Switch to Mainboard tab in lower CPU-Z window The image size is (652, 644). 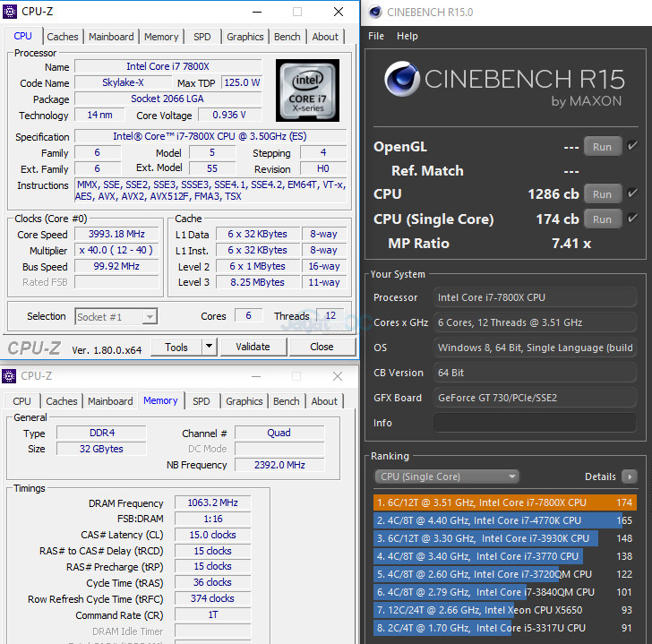[110, 401]
